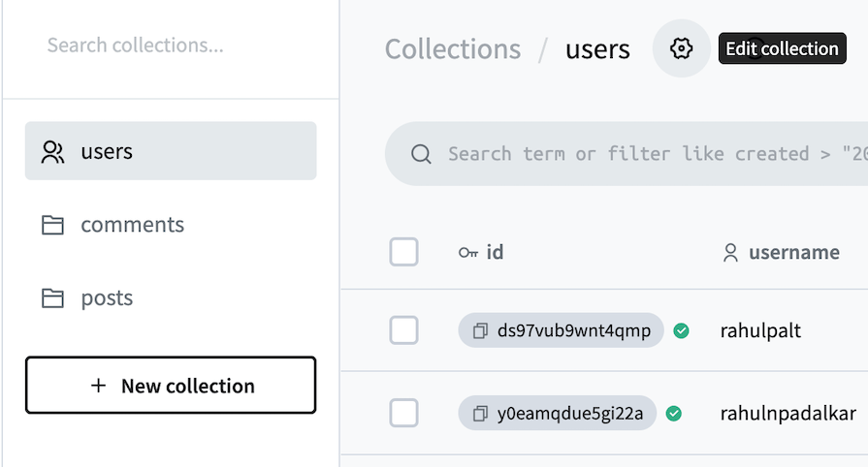Copy the id y0eamqdue5gi22a
868x467 pixels.
tap(480, 414)
